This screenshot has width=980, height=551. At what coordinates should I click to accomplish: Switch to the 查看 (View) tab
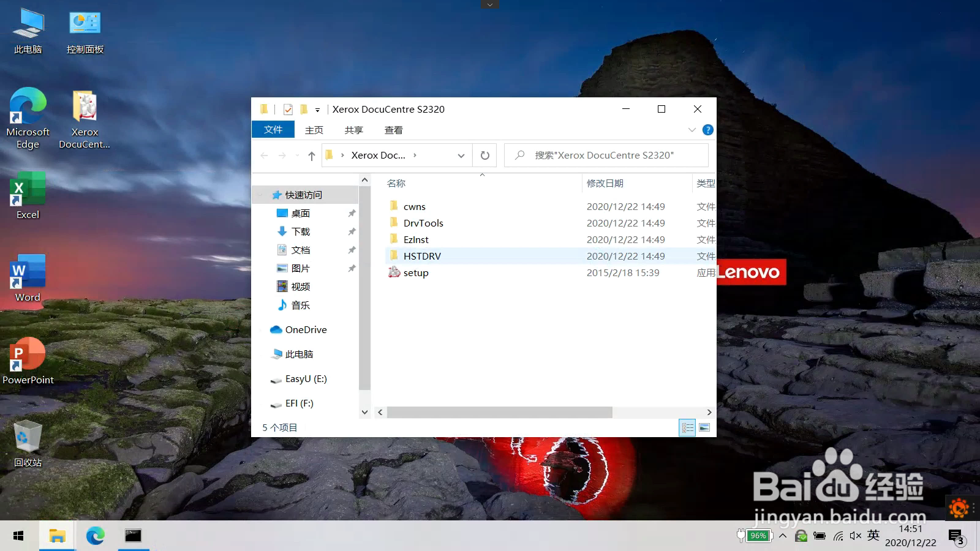click(394, 130)
